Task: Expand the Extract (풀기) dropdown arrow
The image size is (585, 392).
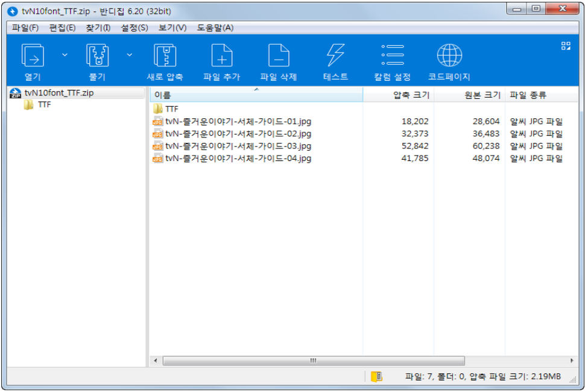Action: click(x=130, y=55)
